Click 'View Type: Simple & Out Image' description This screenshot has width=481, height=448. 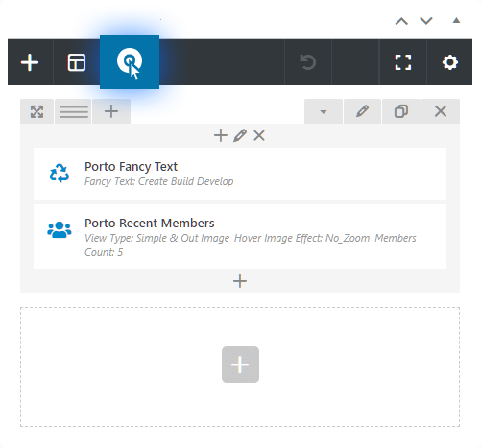157,238
